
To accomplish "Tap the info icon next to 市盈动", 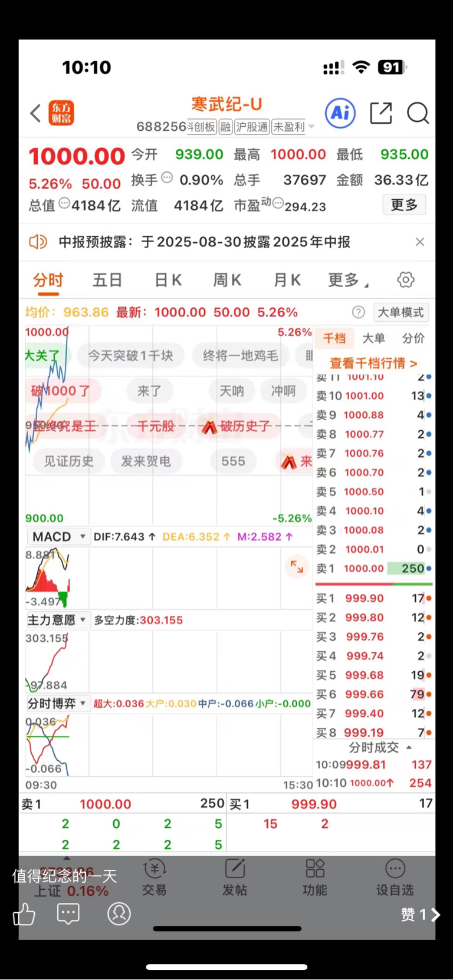I will (x=278, y=203).
